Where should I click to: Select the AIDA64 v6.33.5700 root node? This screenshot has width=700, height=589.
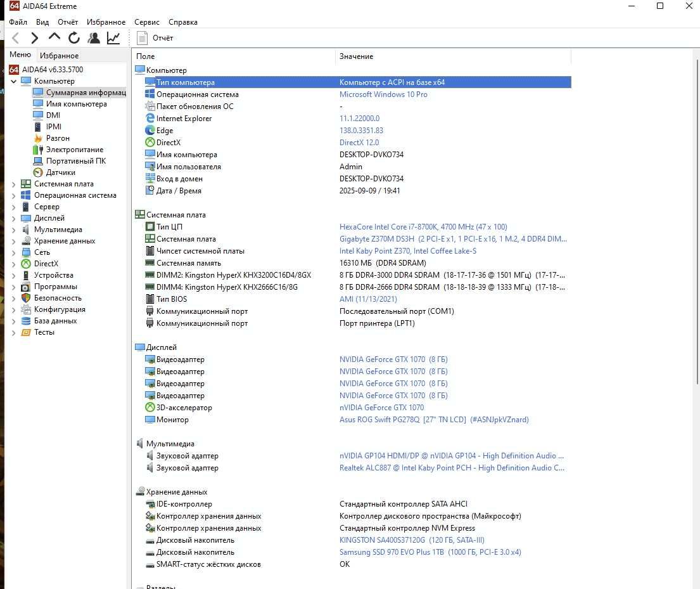[x=52, y=69]
